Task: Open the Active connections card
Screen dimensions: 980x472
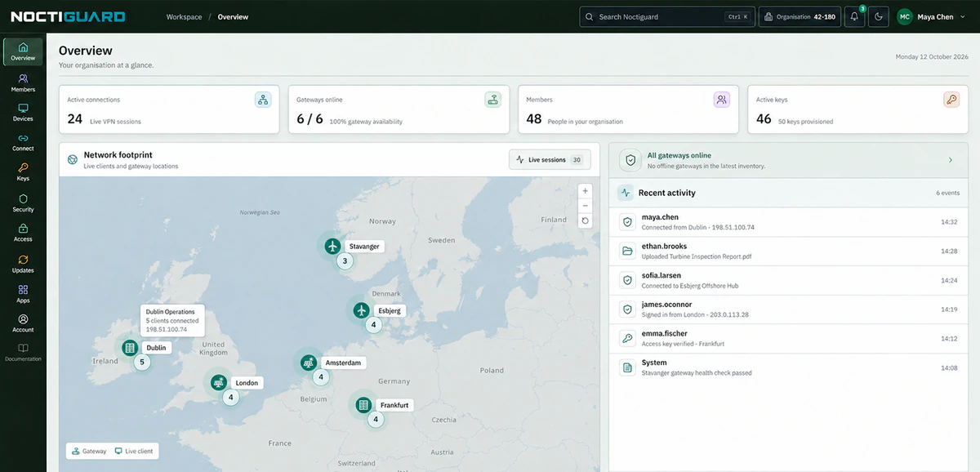Action: point(169,109)
